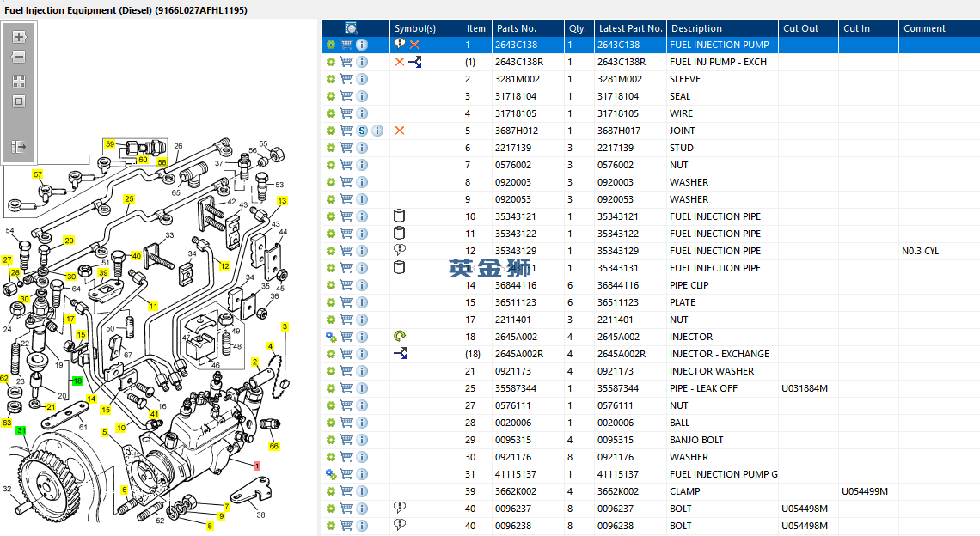Add SLEEVE 3281M002 to shopping cart

pos(346,79)
